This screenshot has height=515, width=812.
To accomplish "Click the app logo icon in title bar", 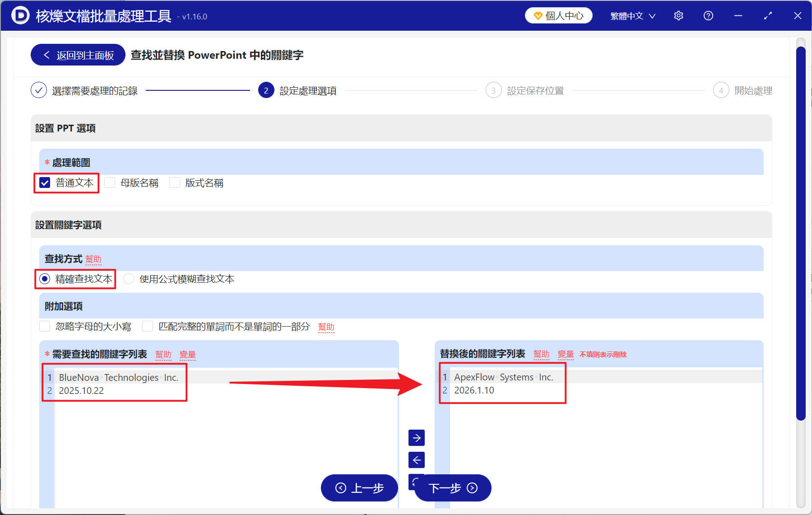I will click(20, 15).
